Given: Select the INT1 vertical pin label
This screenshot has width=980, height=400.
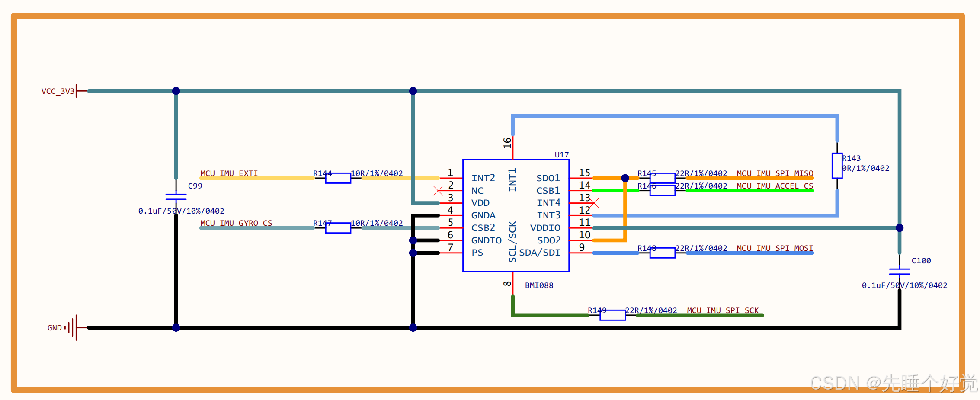Looking at the screenshot, I should (512, 180).
